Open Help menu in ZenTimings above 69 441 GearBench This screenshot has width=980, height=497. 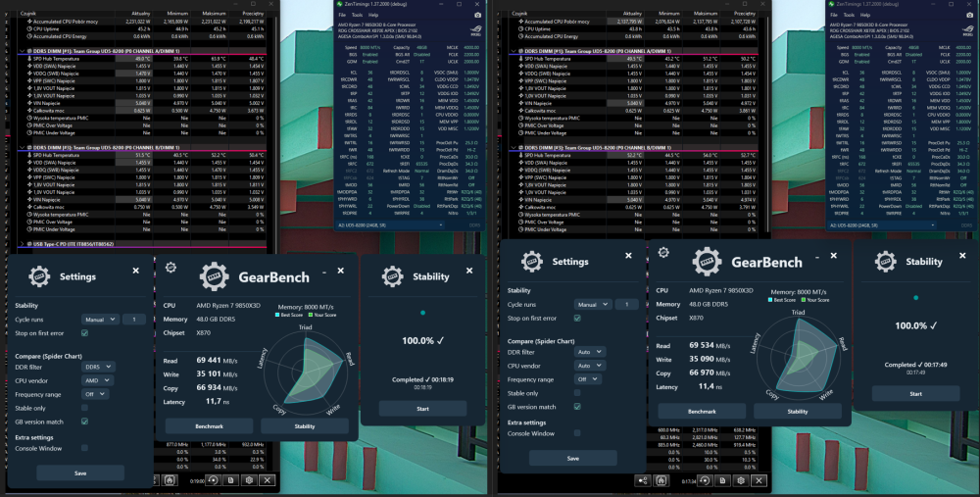pos(373,15)
